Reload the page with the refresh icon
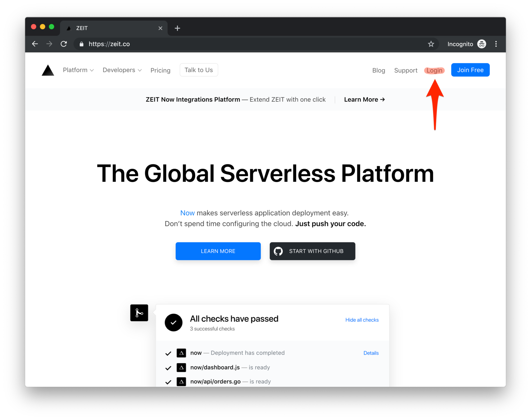This screenshot has width=531, height=420. coord(64,44)
